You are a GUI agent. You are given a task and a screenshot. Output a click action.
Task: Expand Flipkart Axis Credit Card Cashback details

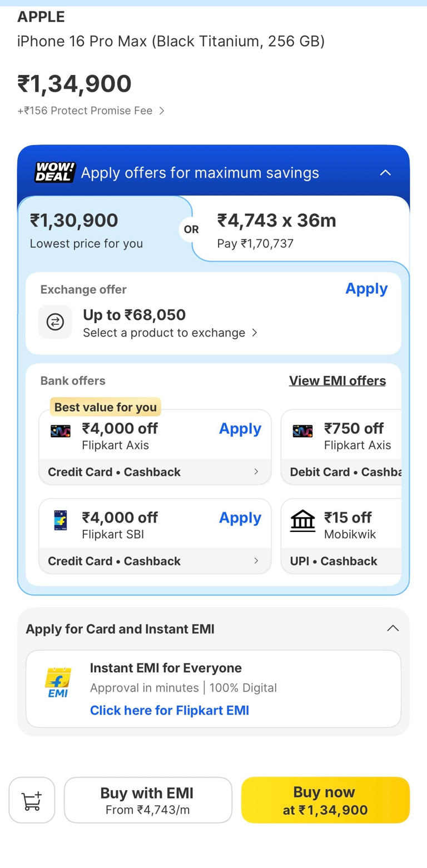coord(155,471)
